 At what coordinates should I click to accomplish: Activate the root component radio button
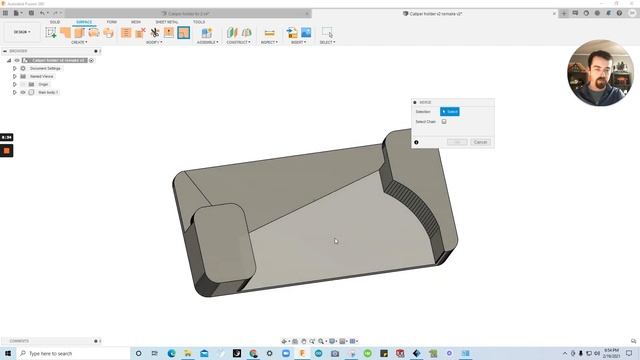click(x=91, y=60)
